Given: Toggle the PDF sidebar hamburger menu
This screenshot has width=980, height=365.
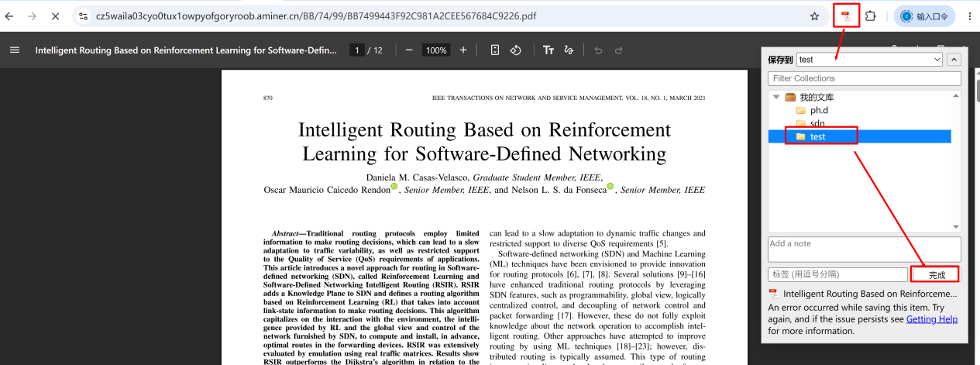Looking at the screenshot, I should point(14,50).
